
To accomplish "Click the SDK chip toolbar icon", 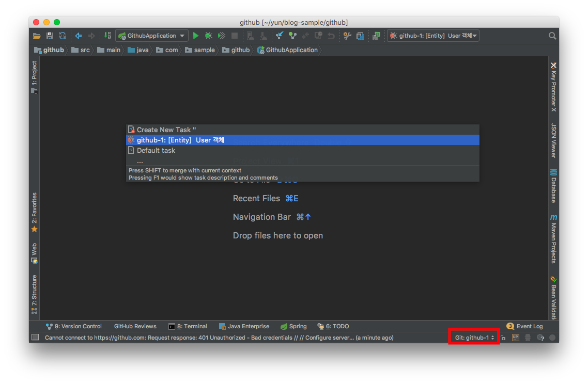I will click(x=376, y=36).
